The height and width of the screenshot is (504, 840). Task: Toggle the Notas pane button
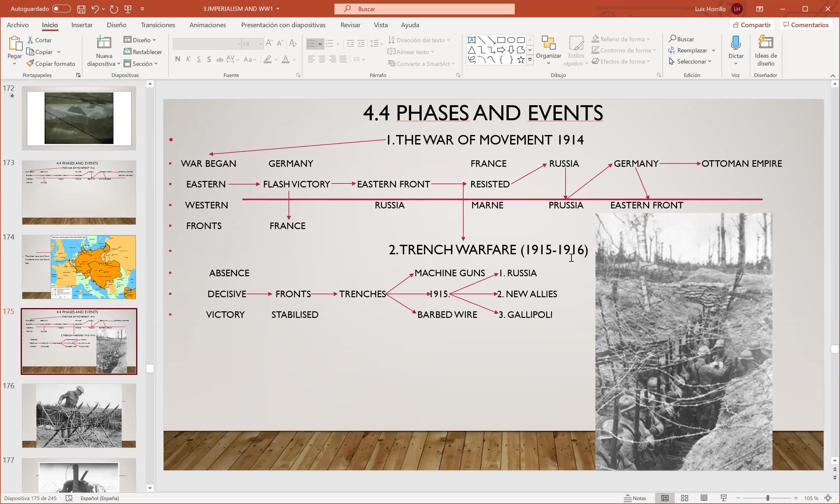click(635, 498)
